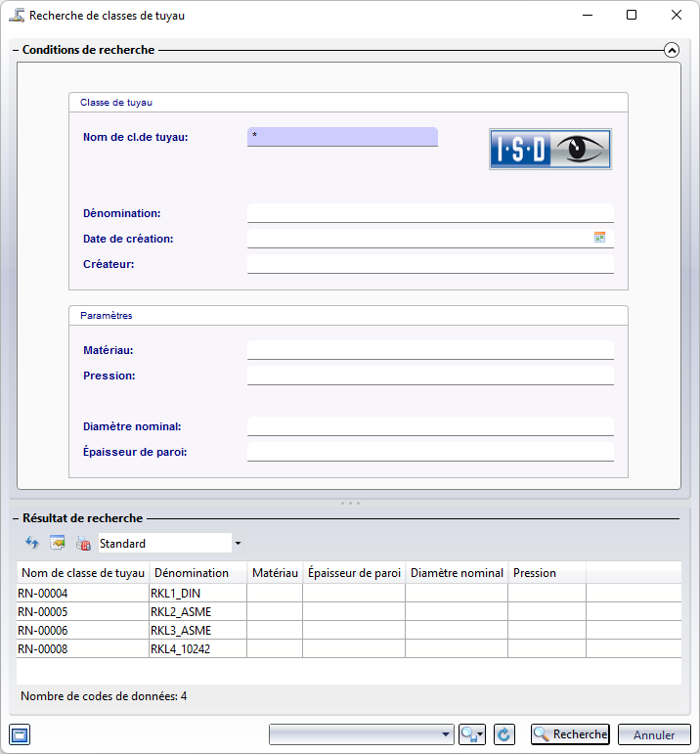Viewport: 700px width, 754px height.
Task: Focus the Nom de cl.de tuyau field
Action: 342,137
